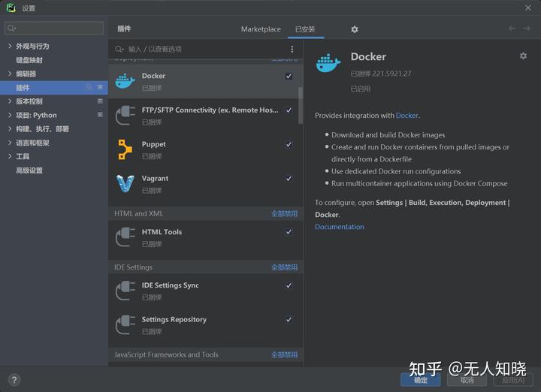Click the plugin list vertical scrollbar

[301, 105]
